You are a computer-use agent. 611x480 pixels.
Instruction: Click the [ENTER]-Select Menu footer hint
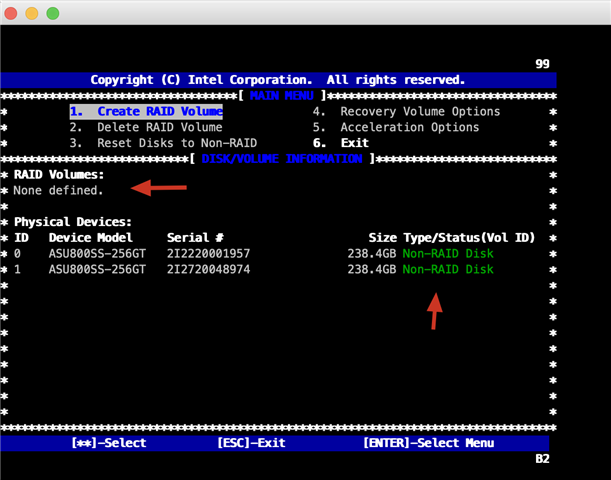[x=429, y=443]
